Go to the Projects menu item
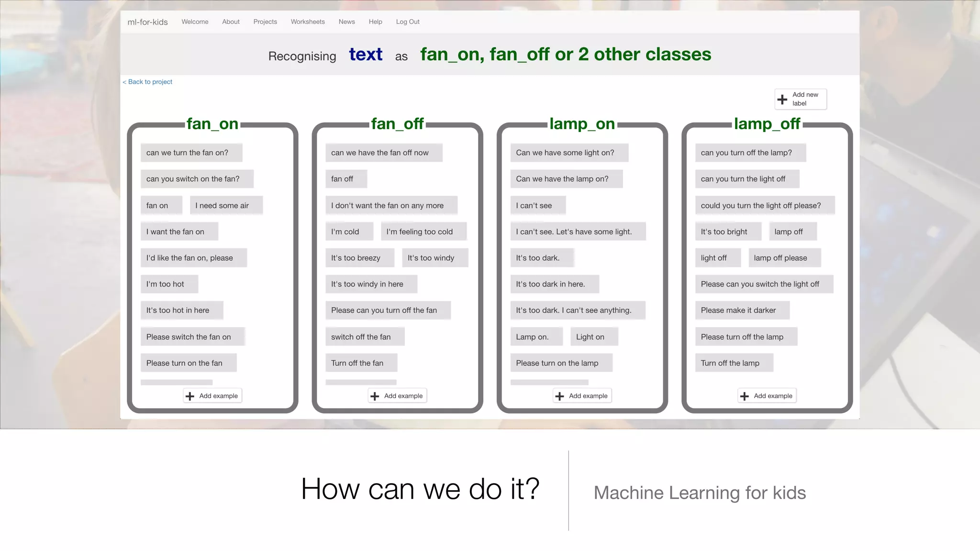Image resolution: width=980 pixels, height=551 pixels. click(265, 22)
